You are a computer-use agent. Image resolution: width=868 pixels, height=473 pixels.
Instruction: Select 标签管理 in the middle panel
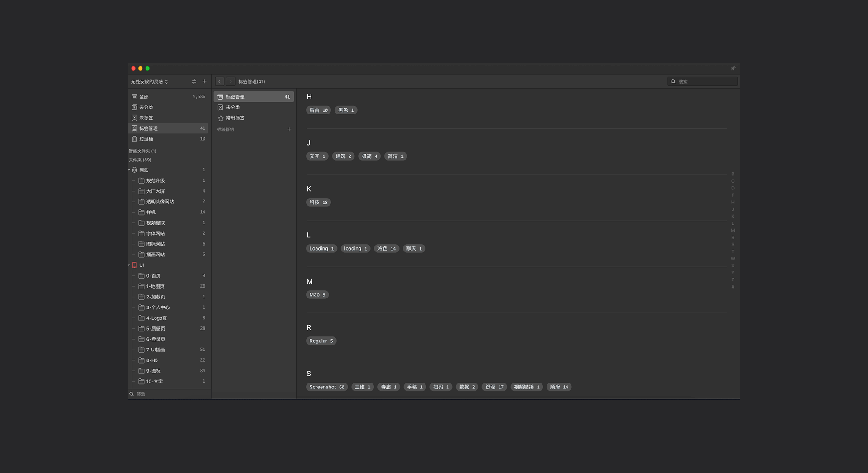pyautogui.click(x=254, y=97)
